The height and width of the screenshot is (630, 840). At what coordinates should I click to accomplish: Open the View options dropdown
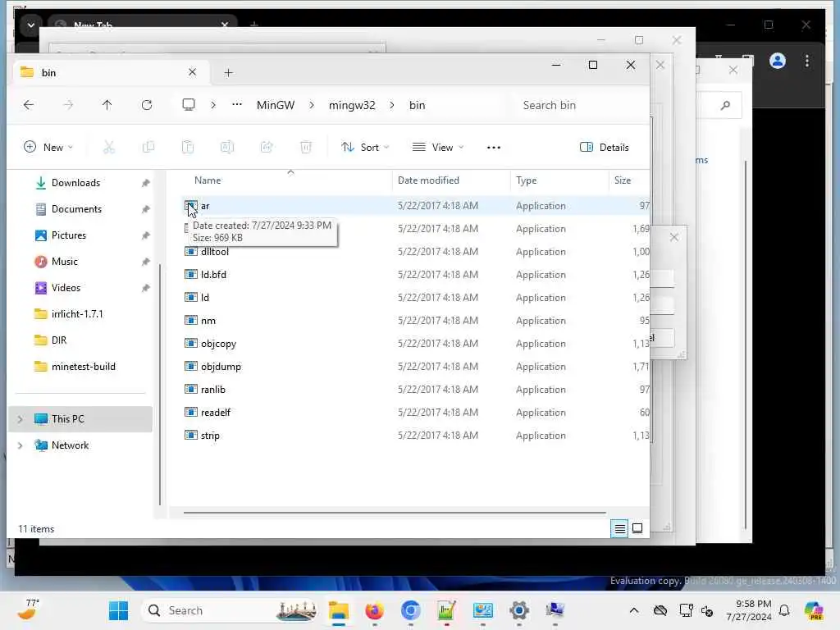coord(438,148)
